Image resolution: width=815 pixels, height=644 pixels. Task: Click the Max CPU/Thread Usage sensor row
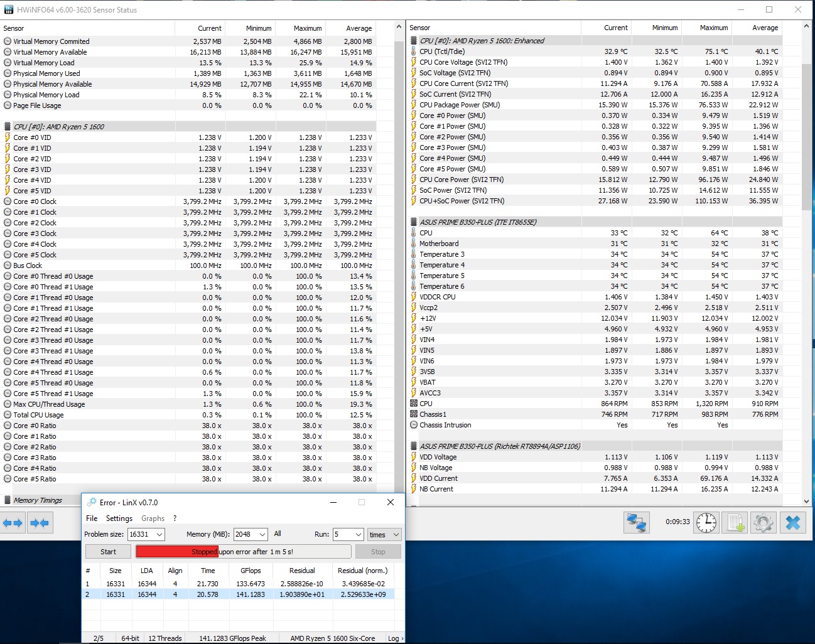tap(188, 404)
